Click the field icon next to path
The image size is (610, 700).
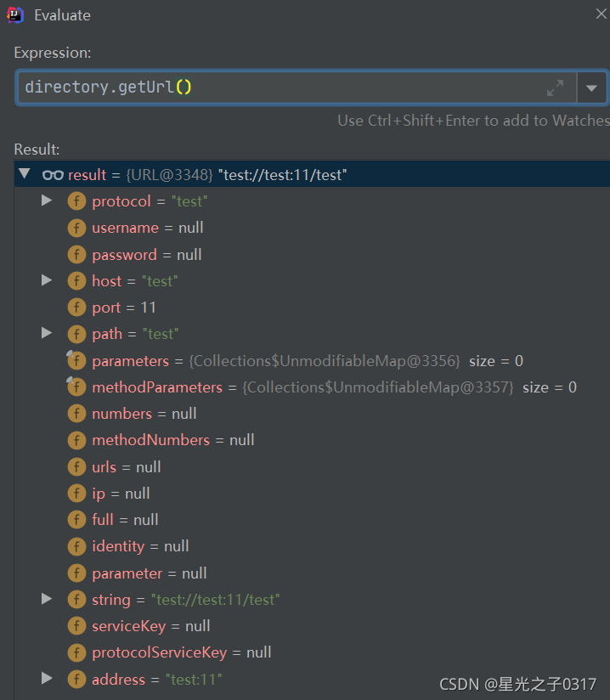coord(76,334)
